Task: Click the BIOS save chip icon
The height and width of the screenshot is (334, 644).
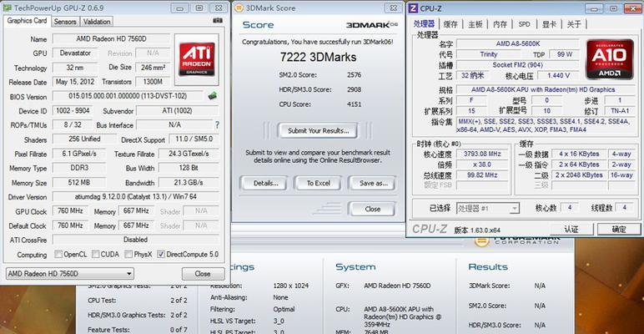Action: pos(213,96)
